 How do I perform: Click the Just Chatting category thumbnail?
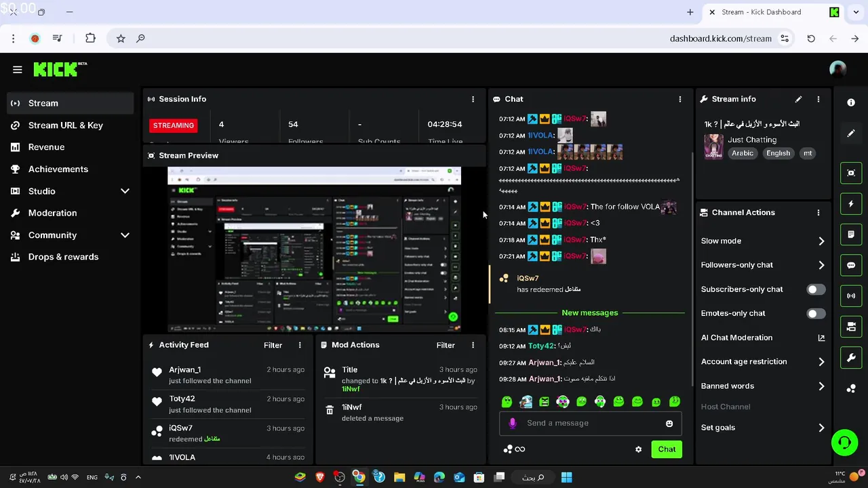(x=713, y=146)
